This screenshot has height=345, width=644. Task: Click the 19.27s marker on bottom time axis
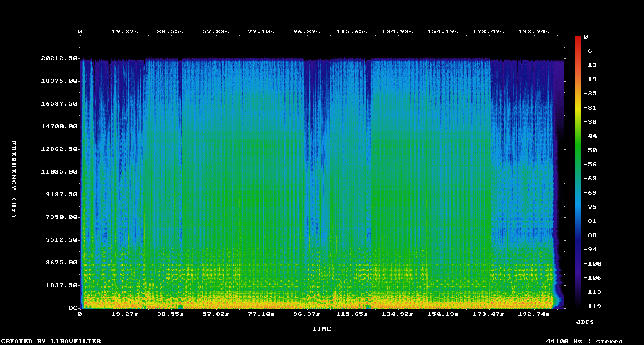click(x=125, y=314)
